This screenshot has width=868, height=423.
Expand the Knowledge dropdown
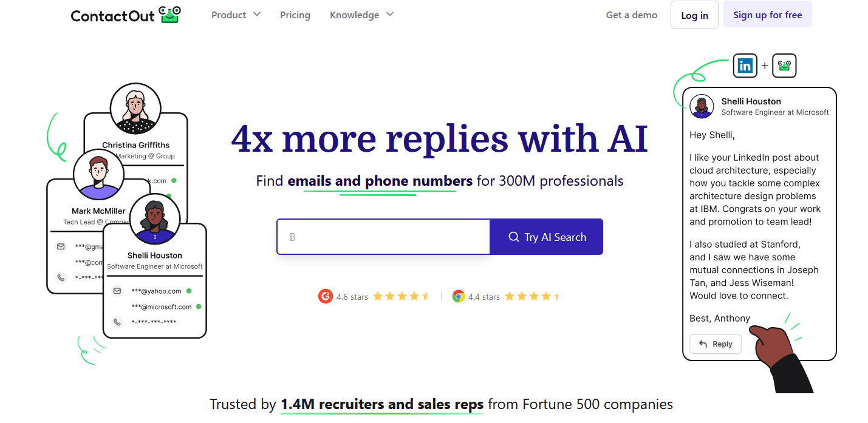361,15
